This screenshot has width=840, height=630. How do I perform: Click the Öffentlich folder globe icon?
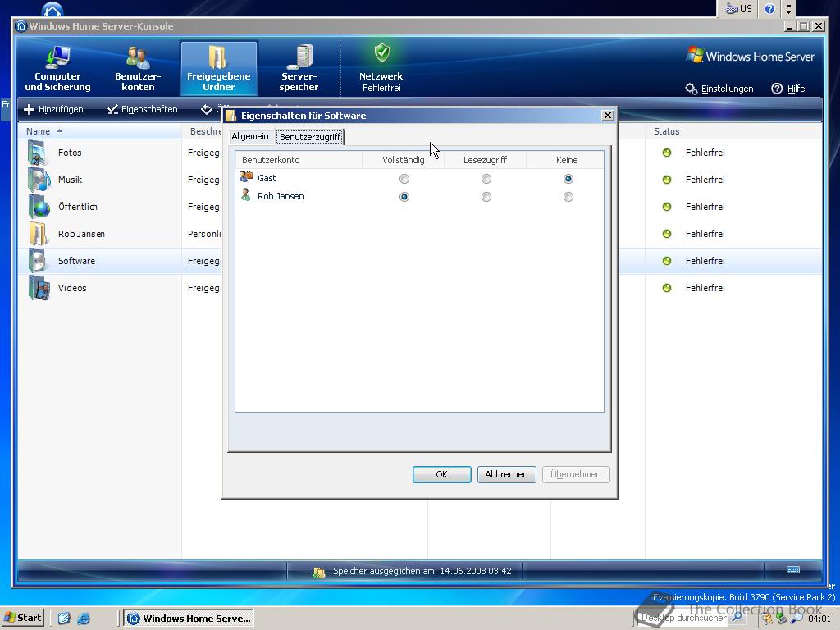39,207
